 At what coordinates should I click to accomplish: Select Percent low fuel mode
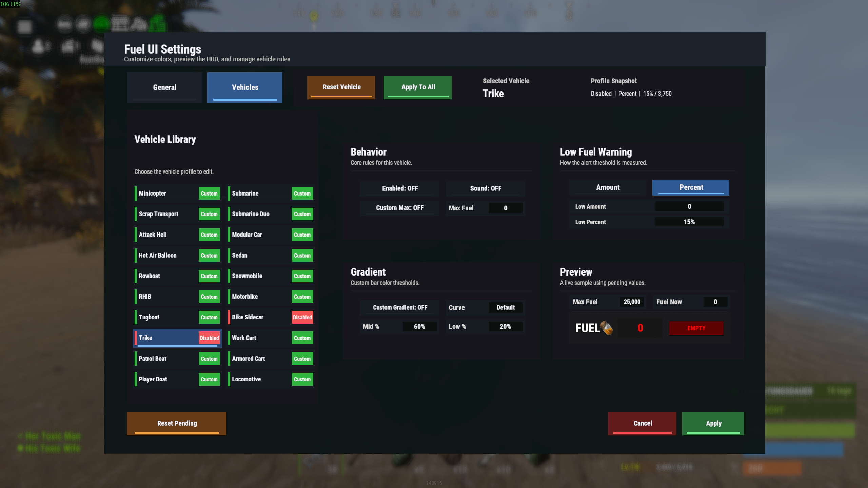tap(691, 187)
